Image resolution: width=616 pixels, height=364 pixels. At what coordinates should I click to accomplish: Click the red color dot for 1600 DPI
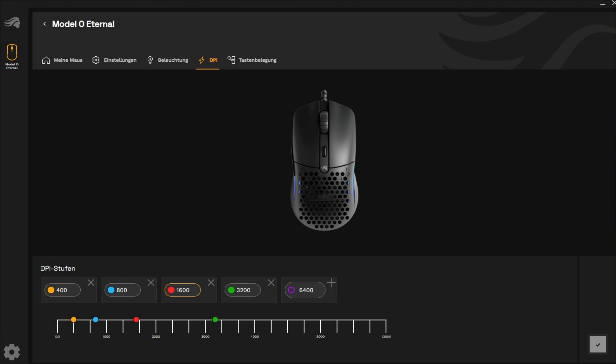click(x=171, y=290)
